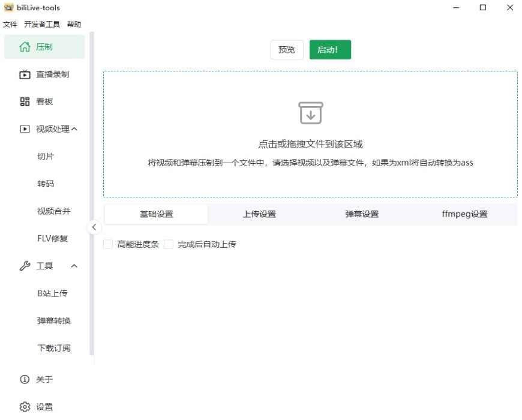Open 关于 in the sidebar

[x=44, y=379]
